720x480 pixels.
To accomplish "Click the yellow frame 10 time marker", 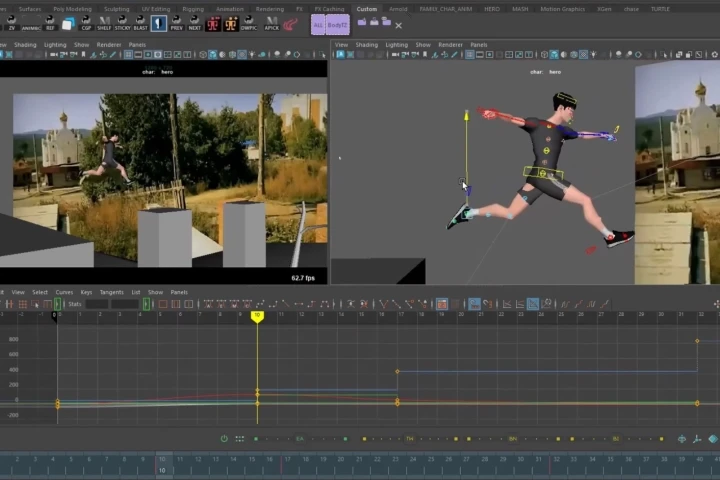I will click(x=257, y=316).
